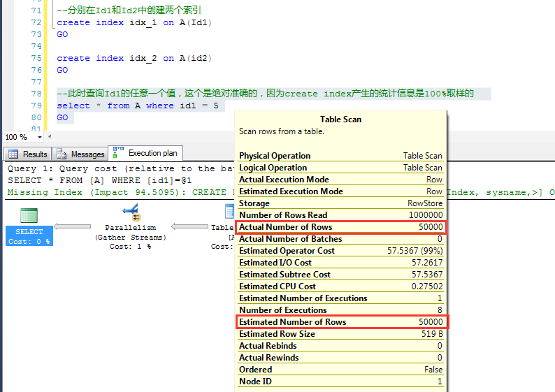Click the Execution plan tab icon
Image resolution: width=555 pixels, height=392 pixels.
coord(118,152)
